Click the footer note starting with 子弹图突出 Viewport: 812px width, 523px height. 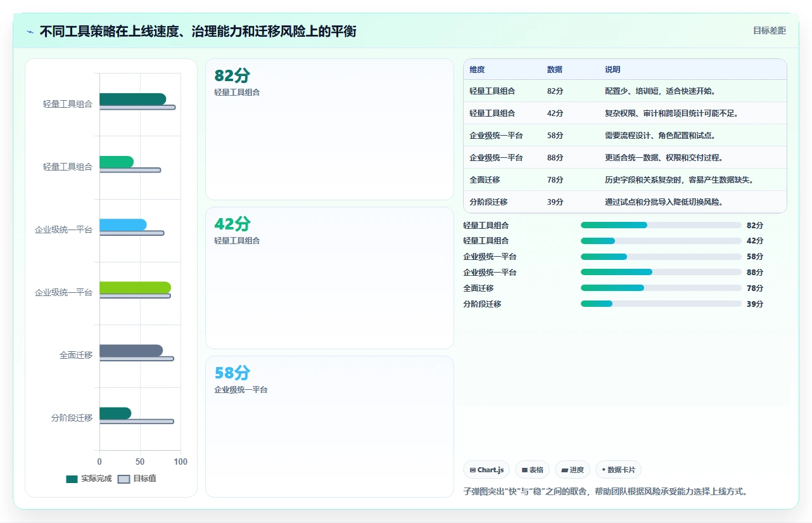coord(606,491)
